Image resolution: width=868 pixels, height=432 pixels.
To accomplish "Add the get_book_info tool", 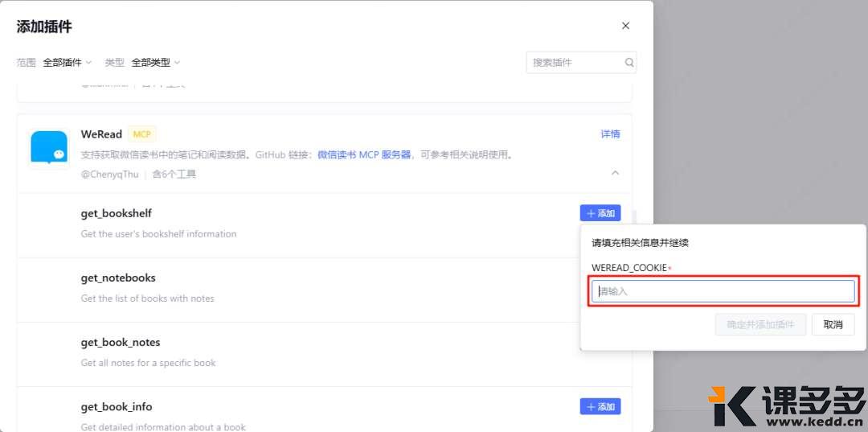I will (600, 406).
